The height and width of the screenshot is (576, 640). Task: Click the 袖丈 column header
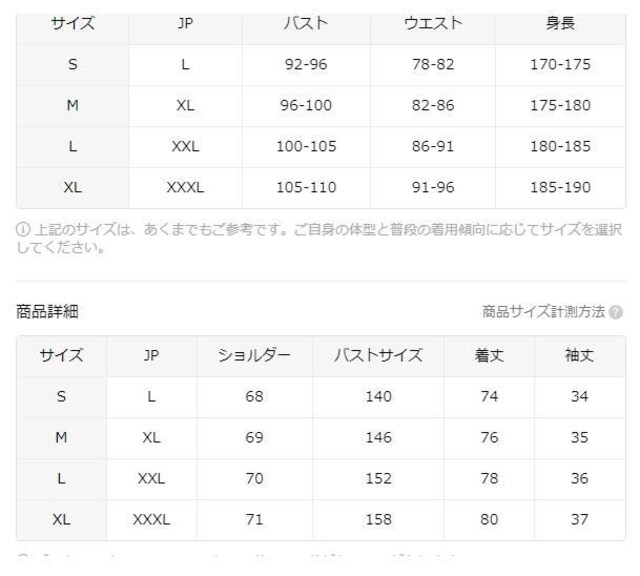click(x=580, y=356)
